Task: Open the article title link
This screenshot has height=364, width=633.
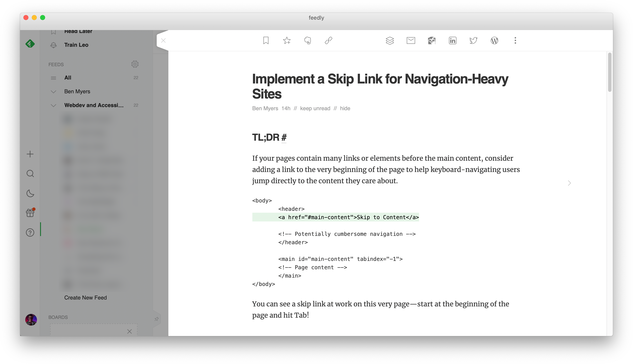Action: 380,86
